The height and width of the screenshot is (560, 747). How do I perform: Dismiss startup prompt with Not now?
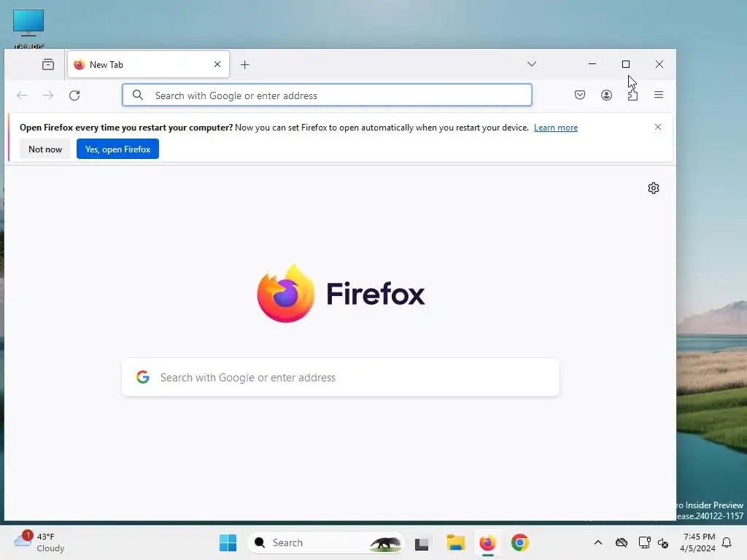tap(45, 149)
